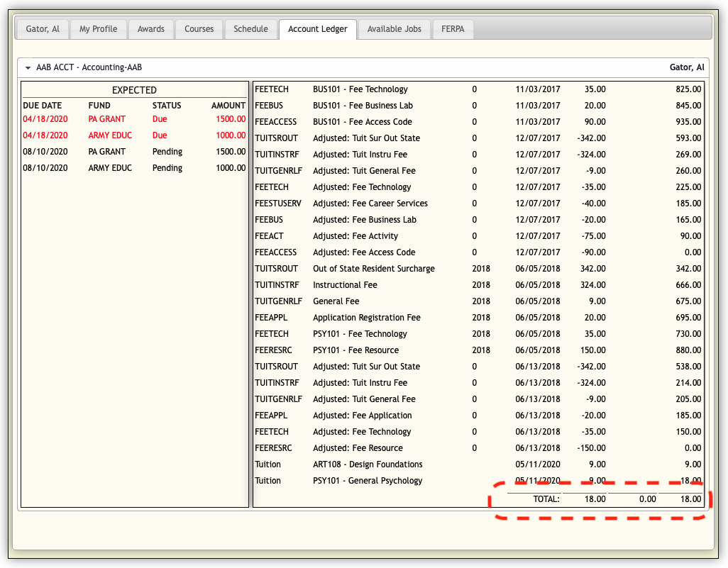Click the STATUS column header

[x=167, y=106]
